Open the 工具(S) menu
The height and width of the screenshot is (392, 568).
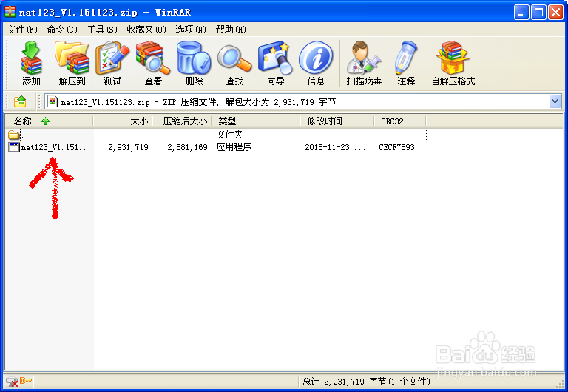tap(102, 30)
